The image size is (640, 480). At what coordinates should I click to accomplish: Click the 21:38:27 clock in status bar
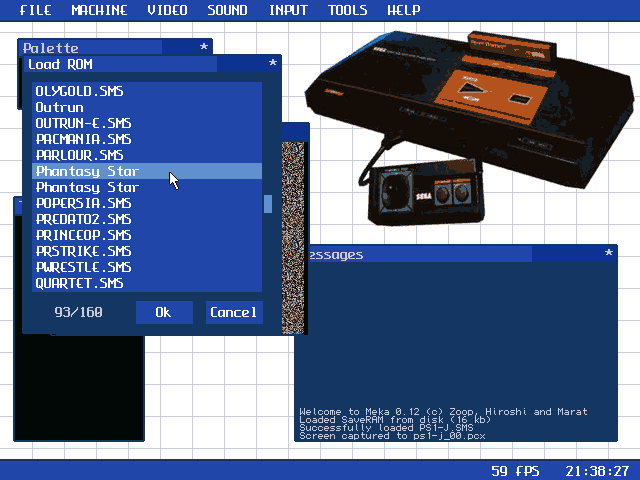coord(597,471)
